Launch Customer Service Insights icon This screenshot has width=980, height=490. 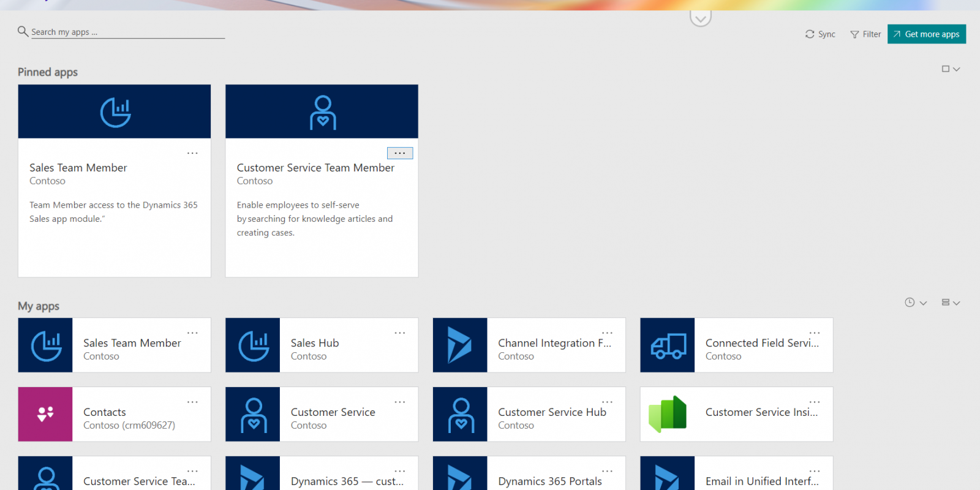click(668, 414)
